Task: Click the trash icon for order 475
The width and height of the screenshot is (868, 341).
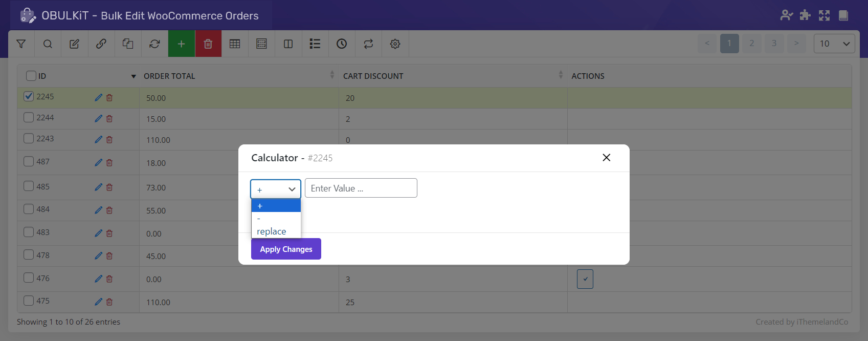Action: [x=109, y=302]
